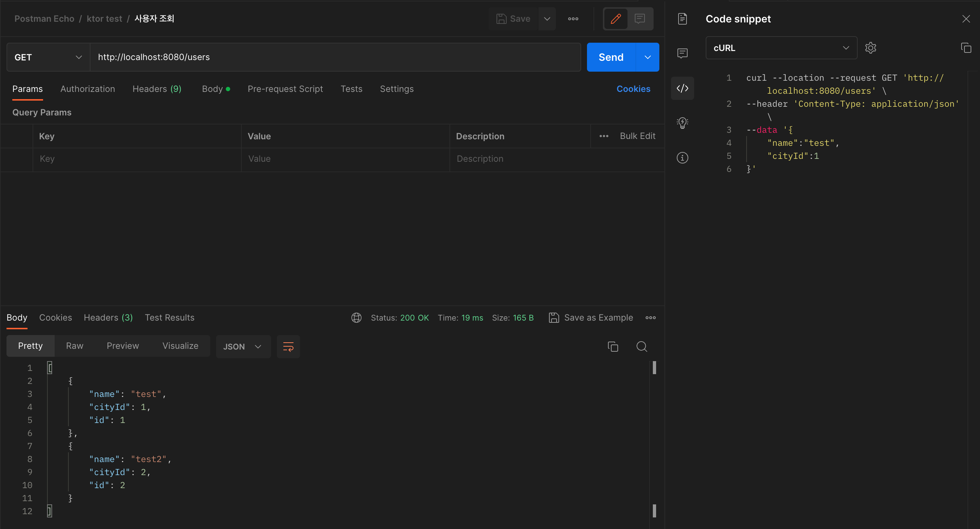
Task: Click the snippet --data line
Action: [x=769, y=130]
